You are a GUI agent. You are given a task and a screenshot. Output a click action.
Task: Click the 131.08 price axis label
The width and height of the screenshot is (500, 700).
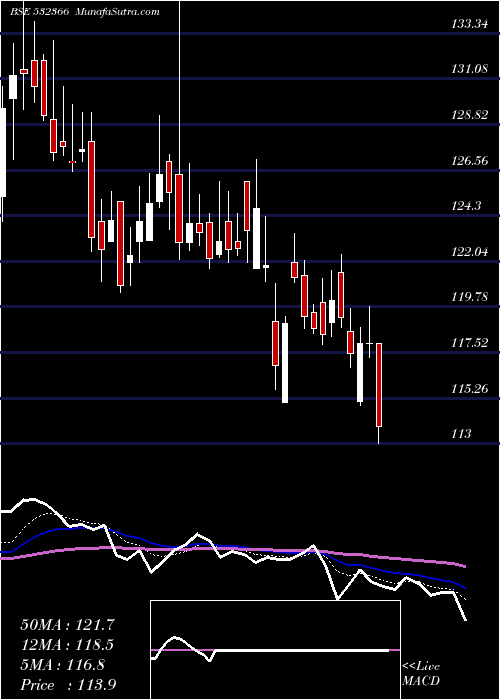click(469, 69)
